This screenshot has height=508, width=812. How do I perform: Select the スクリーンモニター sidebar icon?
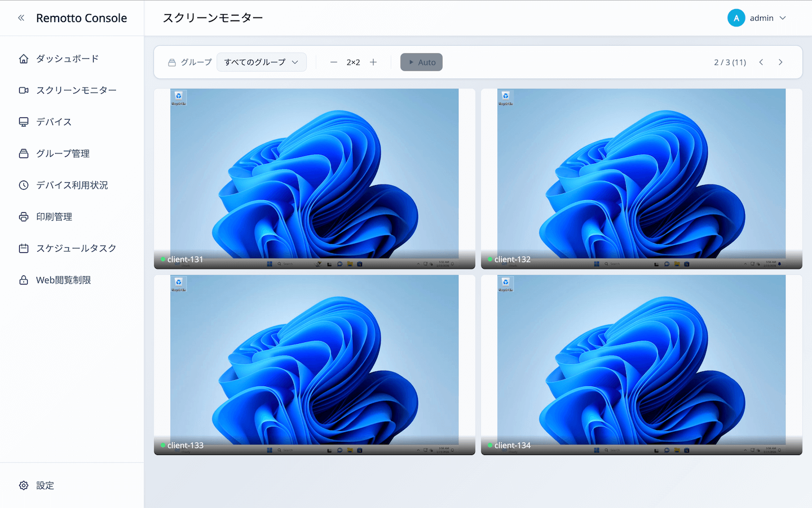pyautogui.click(x=23, y=90)
